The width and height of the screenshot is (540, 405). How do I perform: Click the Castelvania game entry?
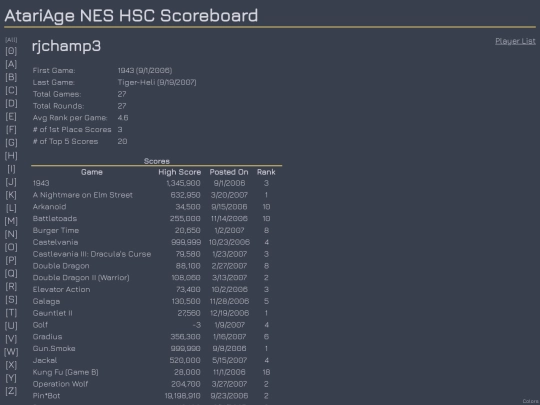coord(55,242)
